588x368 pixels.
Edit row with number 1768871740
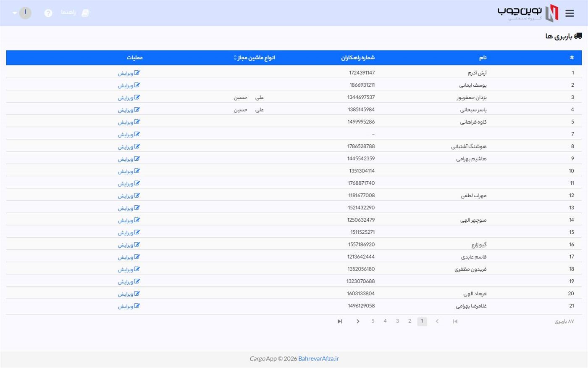[x=129, y=183]
